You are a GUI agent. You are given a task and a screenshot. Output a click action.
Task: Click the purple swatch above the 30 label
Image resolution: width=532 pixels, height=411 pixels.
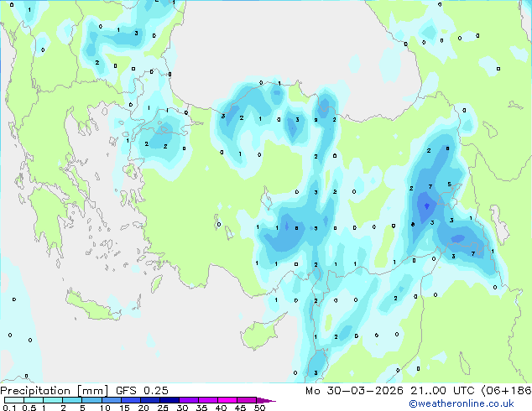189,400
